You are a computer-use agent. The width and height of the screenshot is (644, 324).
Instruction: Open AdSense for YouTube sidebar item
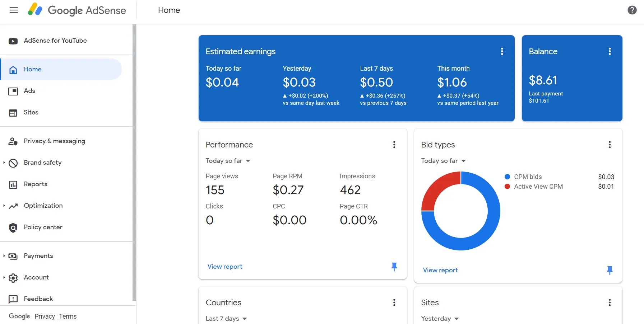click(x=61, y=41)
